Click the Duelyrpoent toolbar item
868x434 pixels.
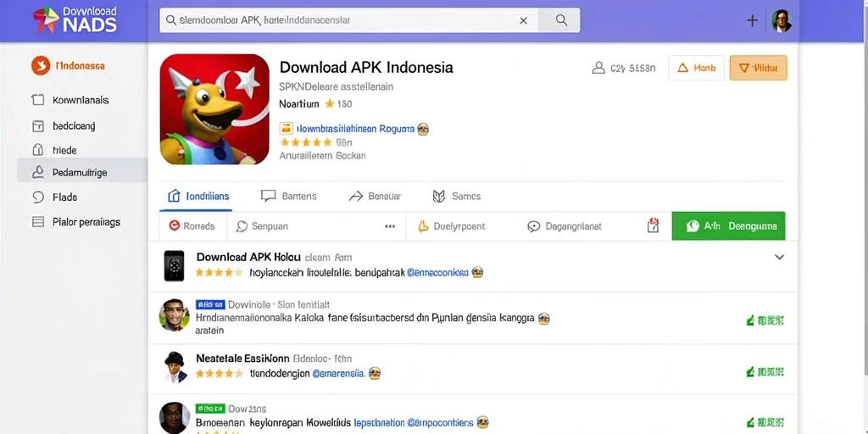(451, 225)
